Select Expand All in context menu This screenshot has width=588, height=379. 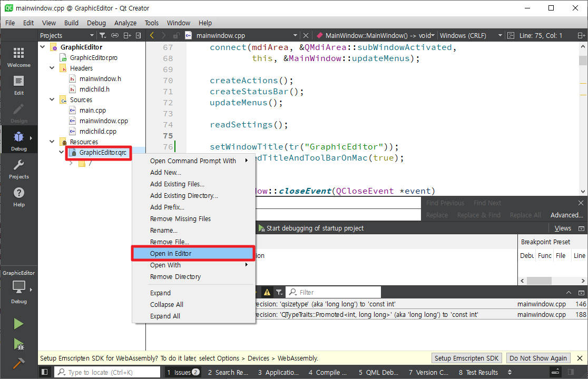(193, 316)
